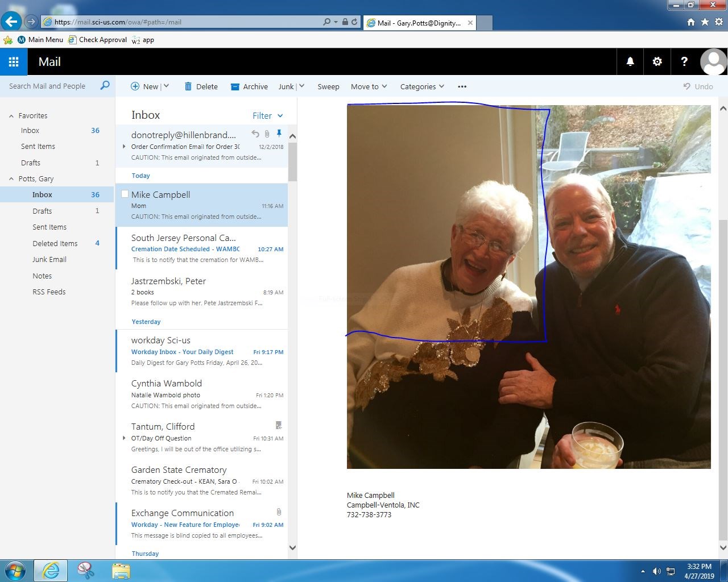
Task: Open the app launcher grid icon
Action: coord(14,62)
